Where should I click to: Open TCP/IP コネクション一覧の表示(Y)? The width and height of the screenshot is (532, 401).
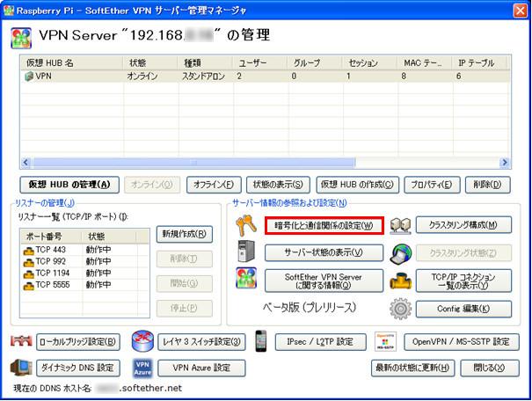click(x=463, y=281)
